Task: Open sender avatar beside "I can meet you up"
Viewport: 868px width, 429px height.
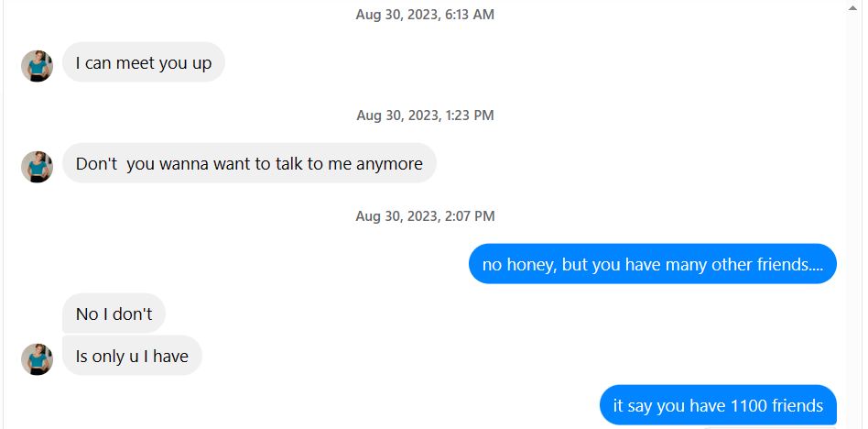Action: pyautogui.click(x=38, y=66)
